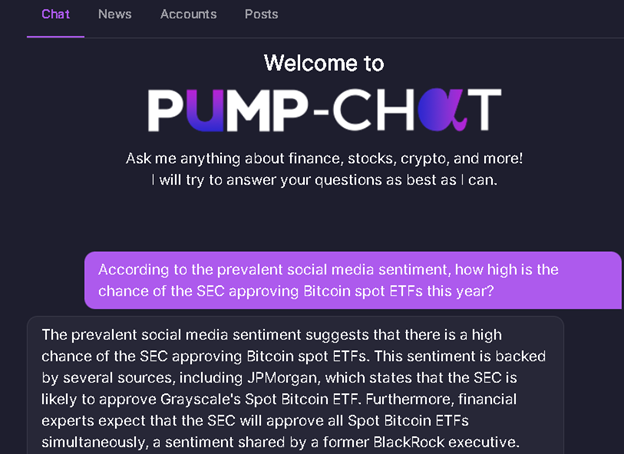Go to the Accounts tab
The height and width of the screenshot is (454, 624).
click(188, 14)
